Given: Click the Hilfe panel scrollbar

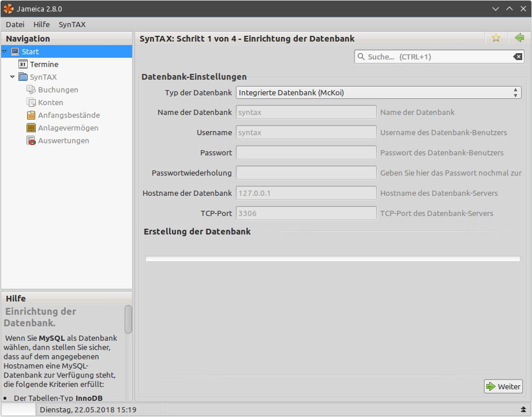Looking at the screenshot, I should click(128, 319).
